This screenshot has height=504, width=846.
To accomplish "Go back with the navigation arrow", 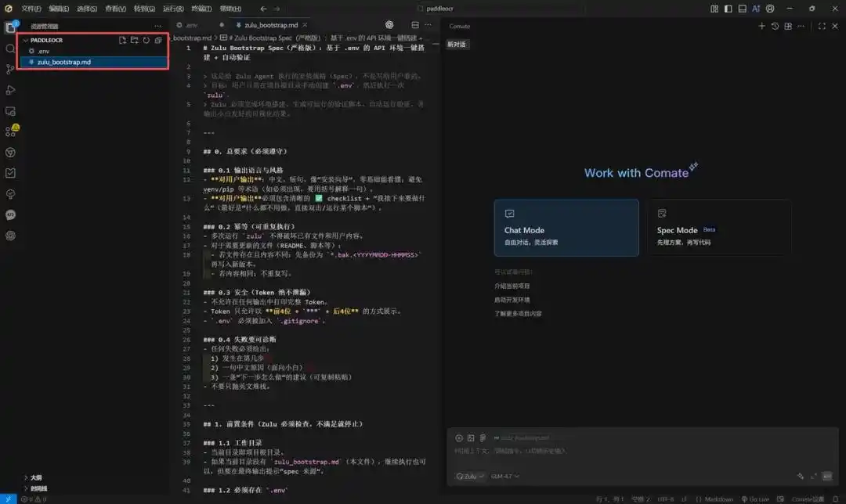I will tap(263, 9).
